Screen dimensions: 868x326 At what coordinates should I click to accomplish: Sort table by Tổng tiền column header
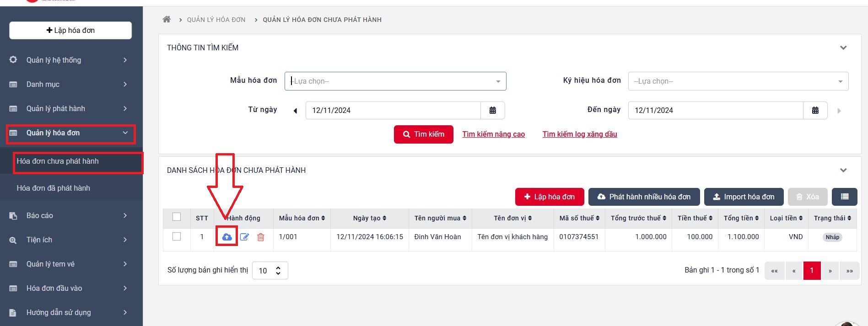pyautogui.click(x=741, y=218)
